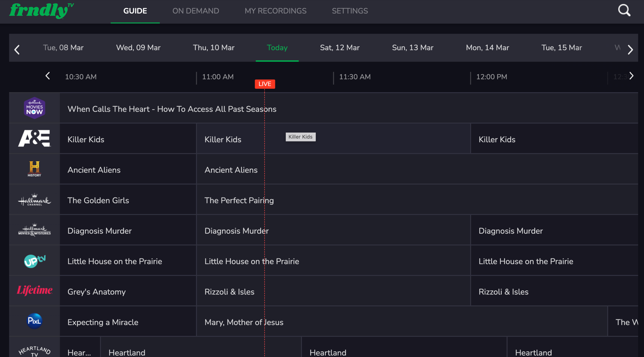The height and width of the screenshot is (357, 644).
Task: Select the 12:00 PM Diagnosis Murder episode
Action: click(x=554, y=230)
